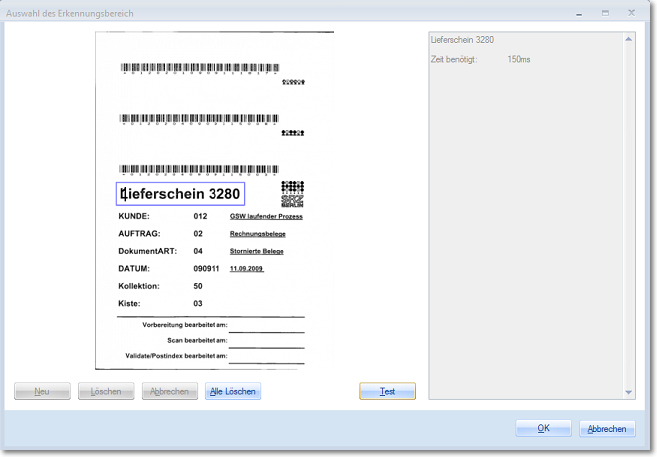Close the Auswahl des Erkennungsbereich window
Image resolution: width=657 pixels, height=457 pixels.
634,13
